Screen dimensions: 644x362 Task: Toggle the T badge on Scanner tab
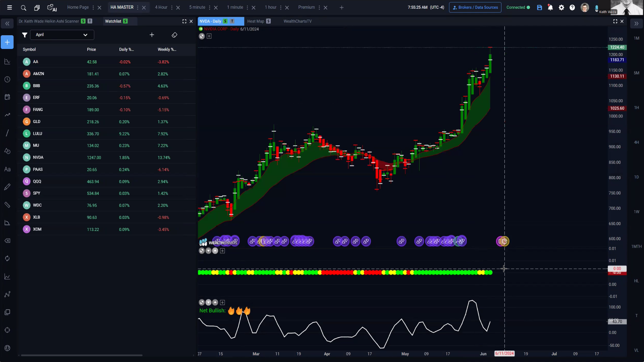pos(90,21)
